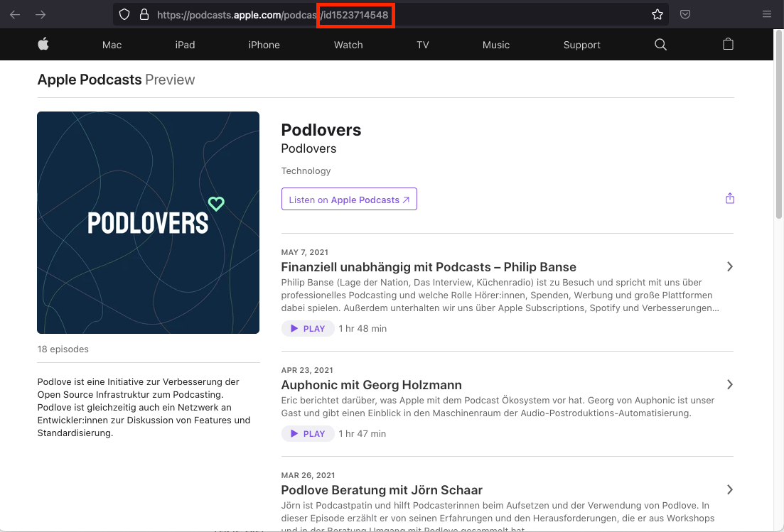Open Auphonic mit Georg Holzmann episode title

click(372, 385)
